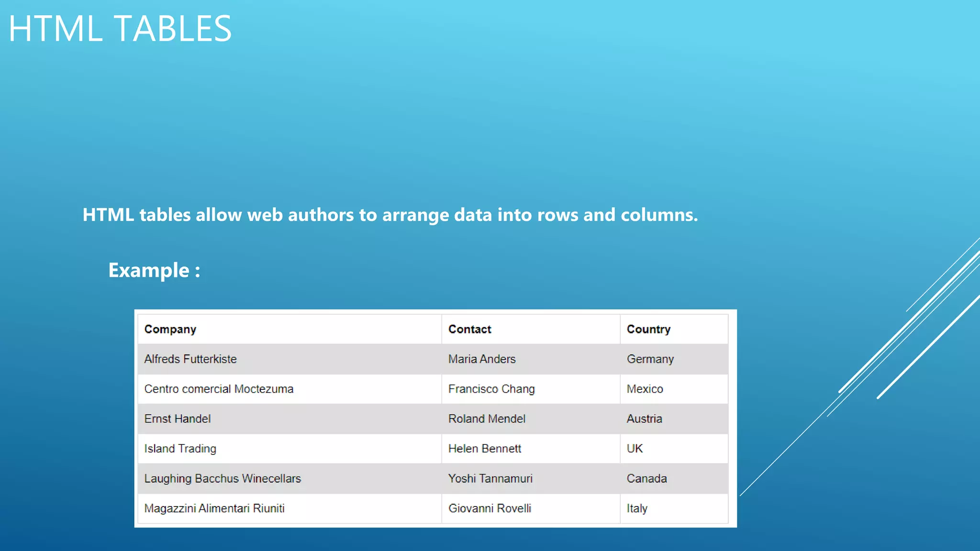
Task: Click the Centro comercial Moctezuma cell
Action: (219, 389)
